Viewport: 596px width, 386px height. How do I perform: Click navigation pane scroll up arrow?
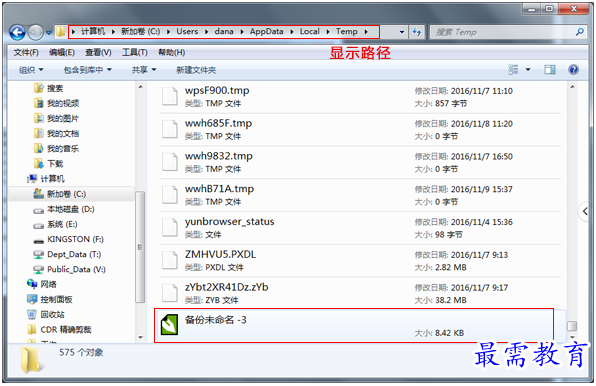(x=140, y=87)
